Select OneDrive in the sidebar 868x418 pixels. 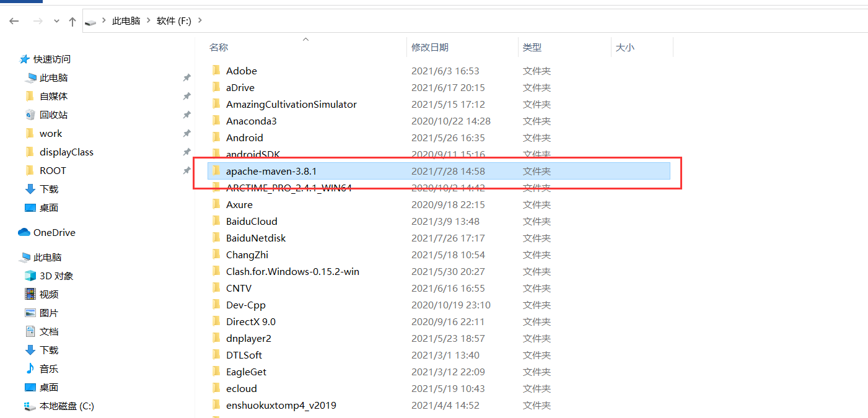click(x=55, y=232)
